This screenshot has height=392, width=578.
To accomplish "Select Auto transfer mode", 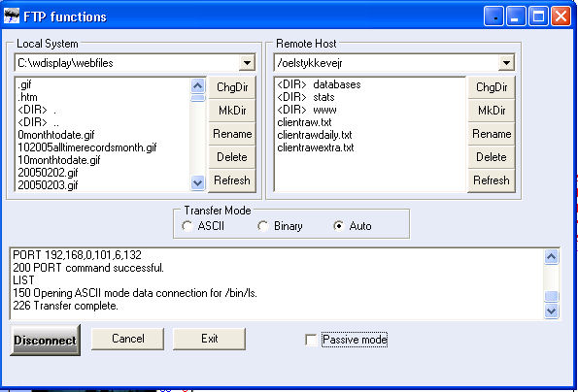I will point(338,226).
